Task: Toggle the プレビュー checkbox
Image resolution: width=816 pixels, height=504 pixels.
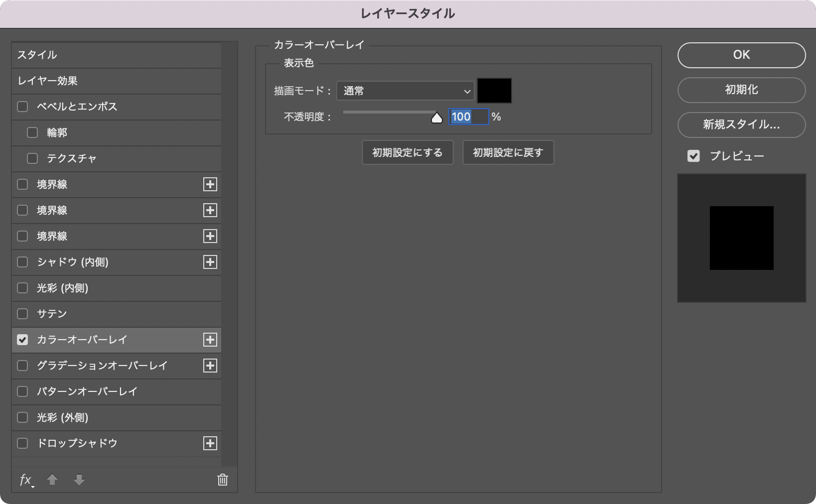Action: coord(693,156)
